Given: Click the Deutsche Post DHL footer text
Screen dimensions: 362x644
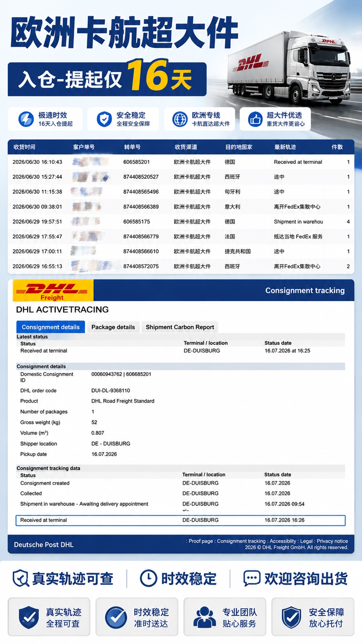Looking at the screenshot, I should (44, 545).
